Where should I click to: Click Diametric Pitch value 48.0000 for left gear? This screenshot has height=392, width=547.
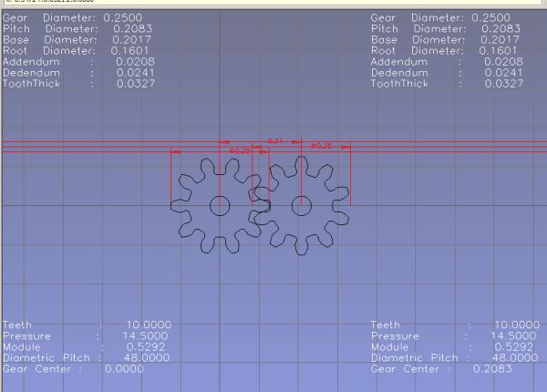coord(147,358)
